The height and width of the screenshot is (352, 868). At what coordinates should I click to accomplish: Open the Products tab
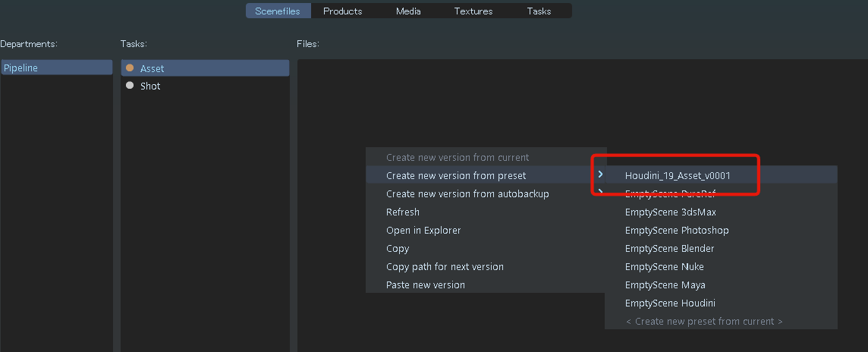pos(343,11)
